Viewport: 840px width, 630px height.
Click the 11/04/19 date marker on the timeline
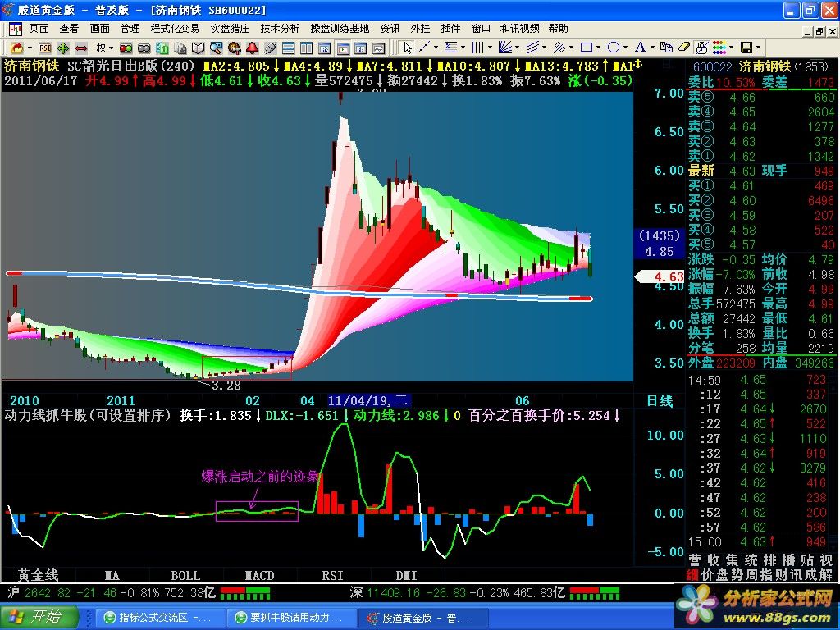368,400
